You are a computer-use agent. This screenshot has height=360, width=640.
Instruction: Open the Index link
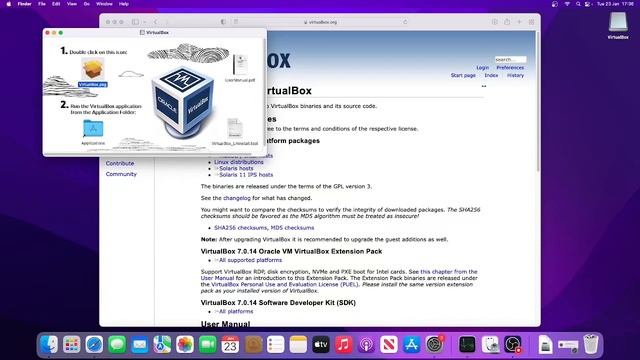pos(491,76)
